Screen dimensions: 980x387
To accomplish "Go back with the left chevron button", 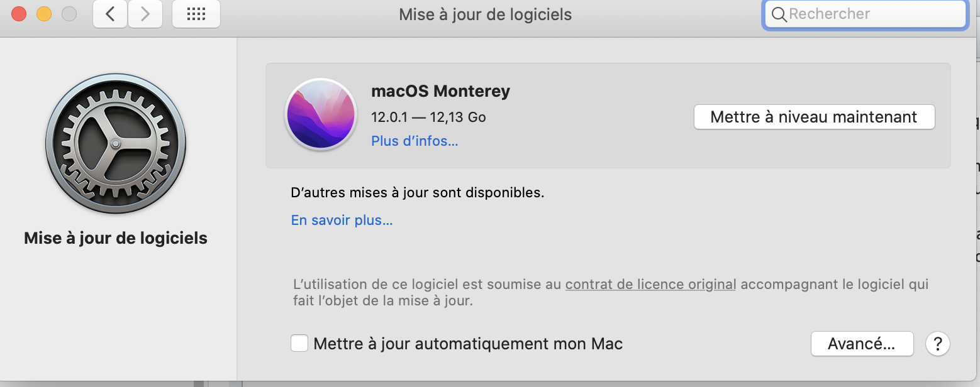I will coord(110,14).
